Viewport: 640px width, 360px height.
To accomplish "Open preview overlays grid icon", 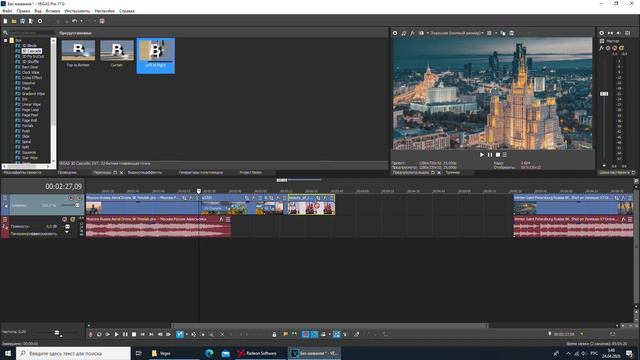I will [489, 33].
